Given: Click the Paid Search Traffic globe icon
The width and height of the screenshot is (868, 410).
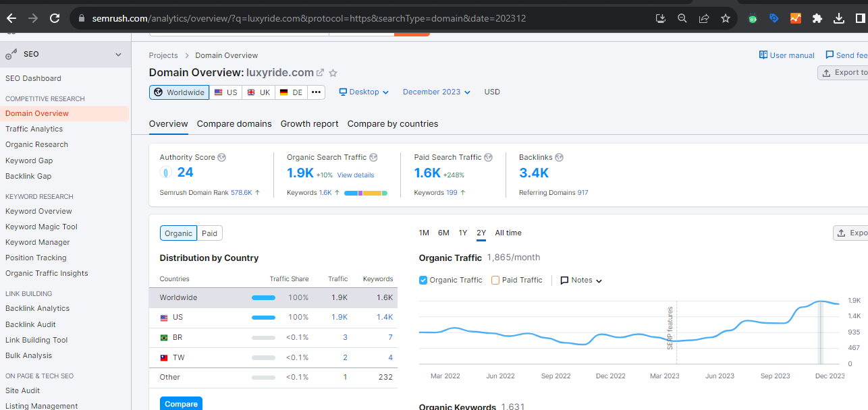Looking at the screenshot, I should pos(489,157).
